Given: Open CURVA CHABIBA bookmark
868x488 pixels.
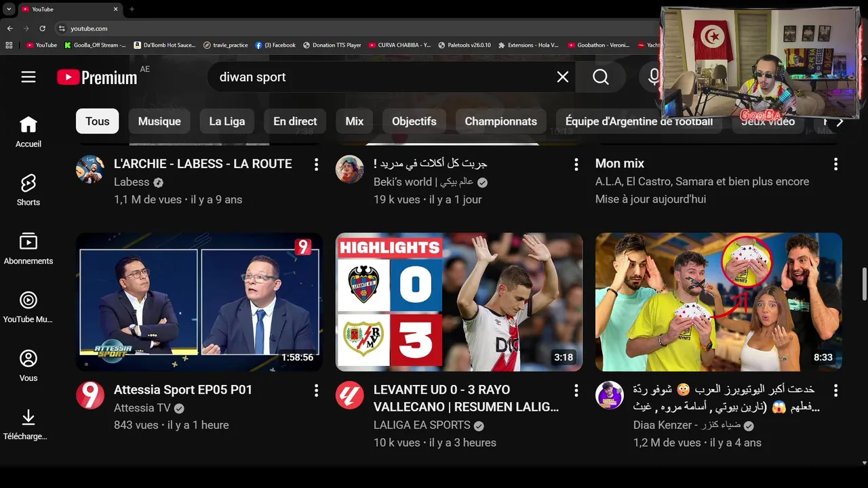Looking at the screenshot, I should coord(399,45).
